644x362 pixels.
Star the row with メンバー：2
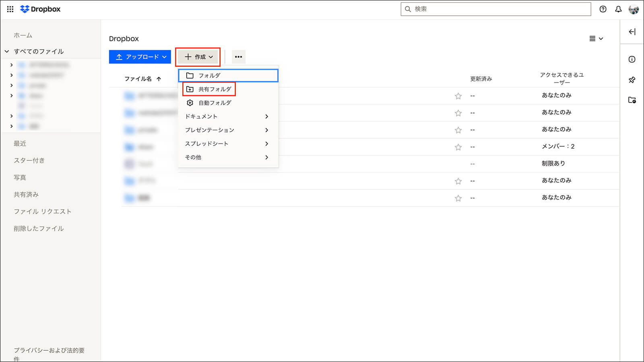click(x=458, y=147)
